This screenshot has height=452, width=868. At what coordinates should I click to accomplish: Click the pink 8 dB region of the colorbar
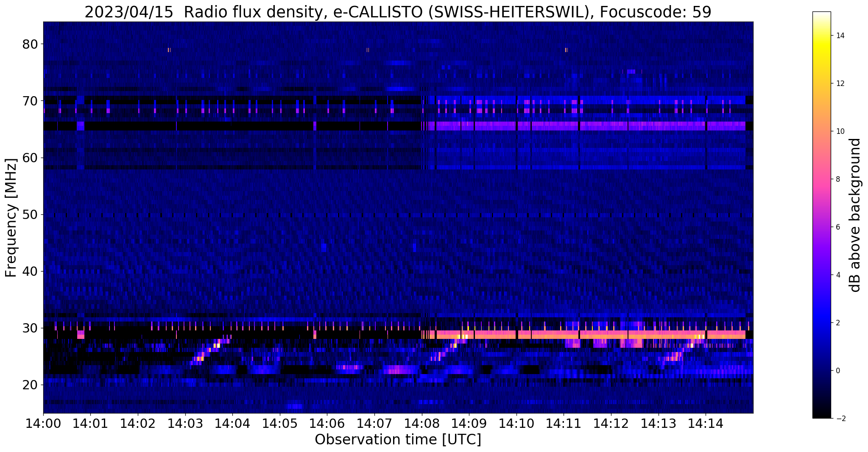[x=821, y=179]
